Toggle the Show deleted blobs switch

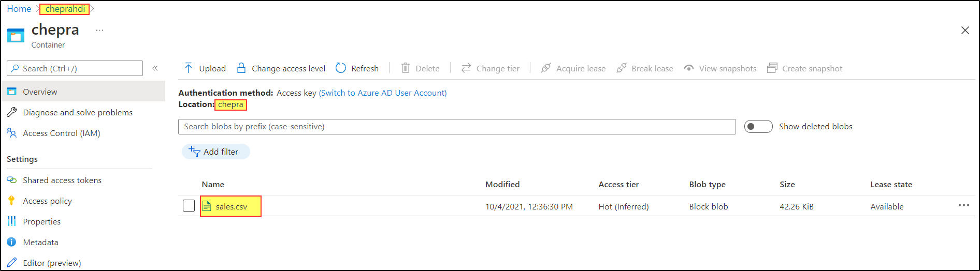coord(758,127)
